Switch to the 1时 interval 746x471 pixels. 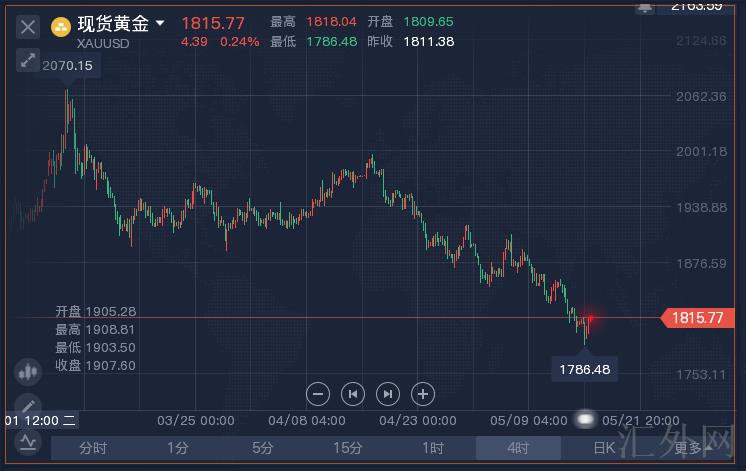coord(432,448)
